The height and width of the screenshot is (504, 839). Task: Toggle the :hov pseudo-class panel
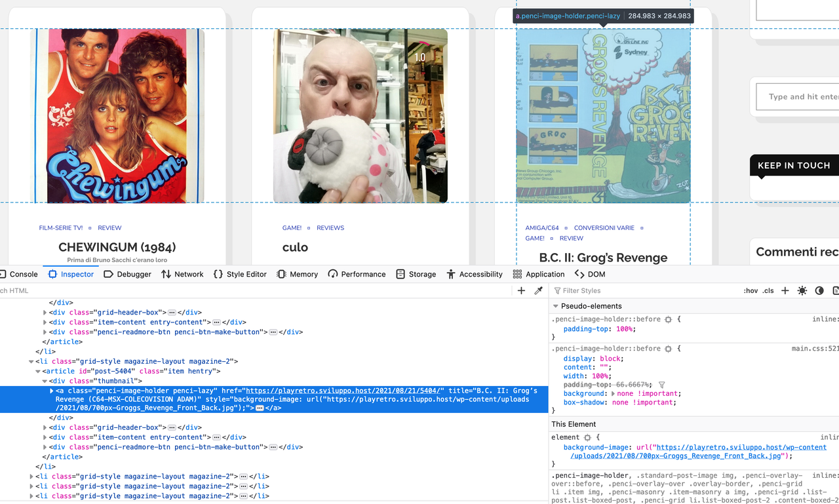(751, 290)
